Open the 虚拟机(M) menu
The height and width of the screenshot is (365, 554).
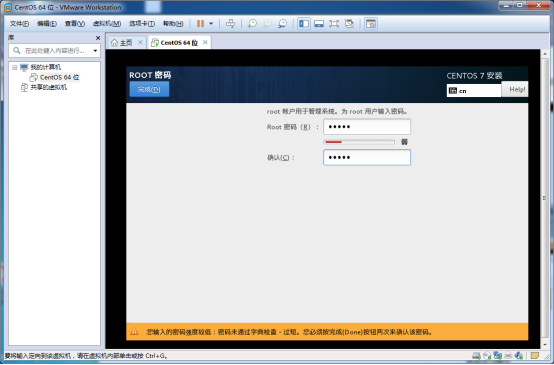coord(107,24)
